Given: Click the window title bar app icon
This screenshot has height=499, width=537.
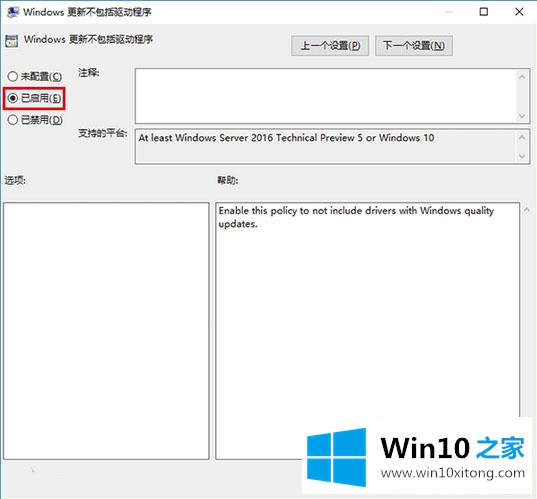Looking at the screenshot, I should click(x=13, y=12).
